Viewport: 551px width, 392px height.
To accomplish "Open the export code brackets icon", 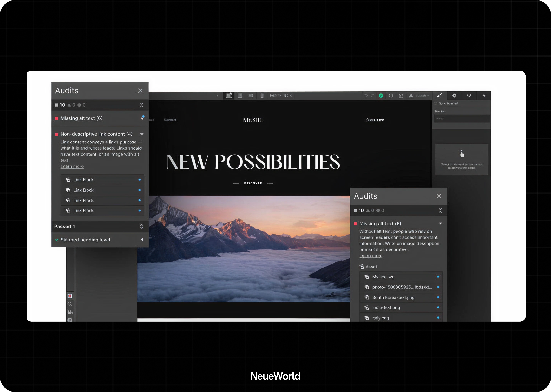I will pyautogui.click(x=391, y=96).
